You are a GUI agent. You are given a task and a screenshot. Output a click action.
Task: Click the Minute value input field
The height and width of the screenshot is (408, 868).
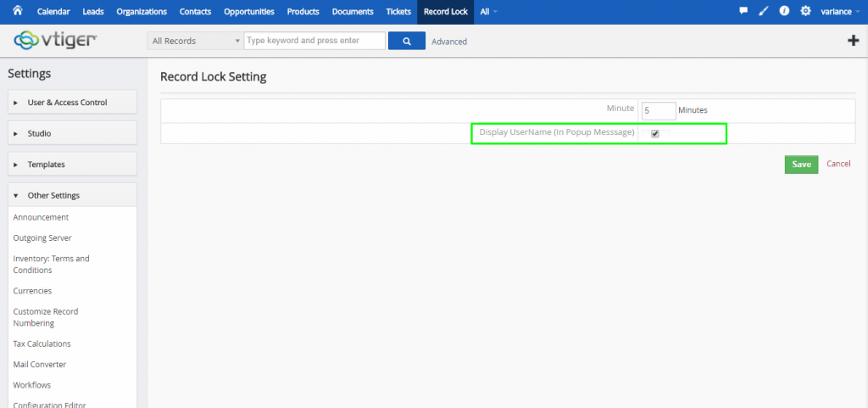659,111
